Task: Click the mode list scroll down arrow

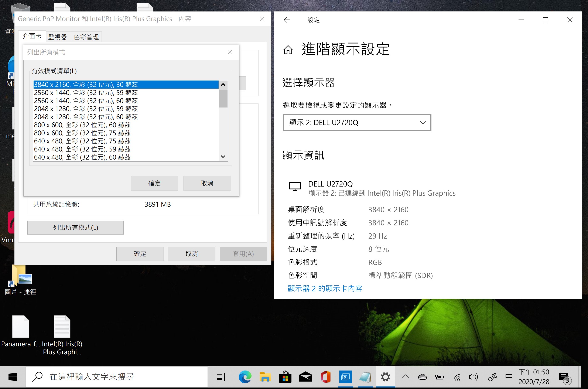Action: tap(223, 157)
